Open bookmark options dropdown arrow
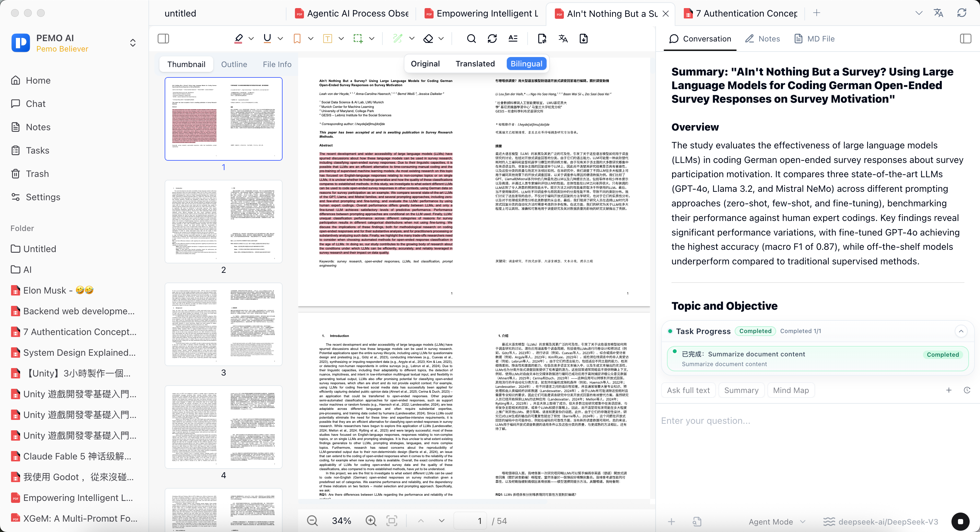The width and height of the screenshot is (980, 532). point(310,39)
